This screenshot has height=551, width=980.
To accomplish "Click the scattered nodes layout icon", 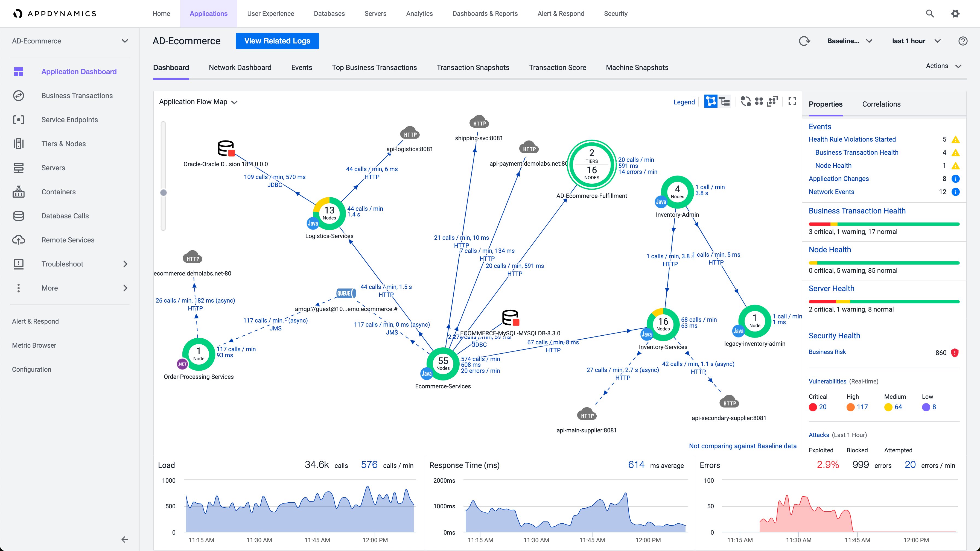I will tap(772, 101).
